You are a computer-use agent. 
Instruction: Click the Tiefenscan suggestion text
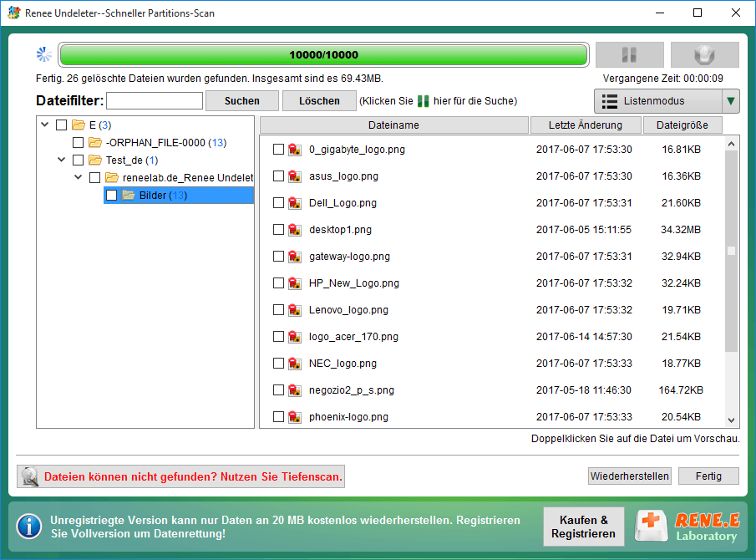pos(193,476)
